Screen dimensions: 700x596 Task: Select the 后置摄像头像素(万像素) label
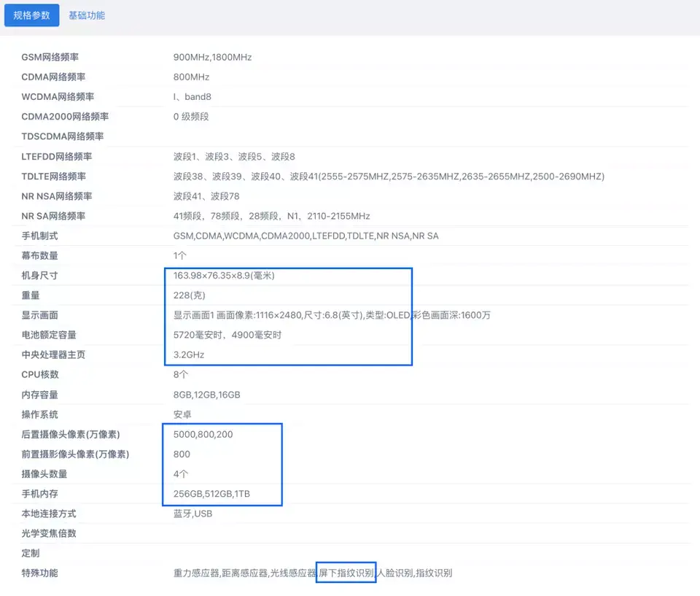click(x=71, y=434)
